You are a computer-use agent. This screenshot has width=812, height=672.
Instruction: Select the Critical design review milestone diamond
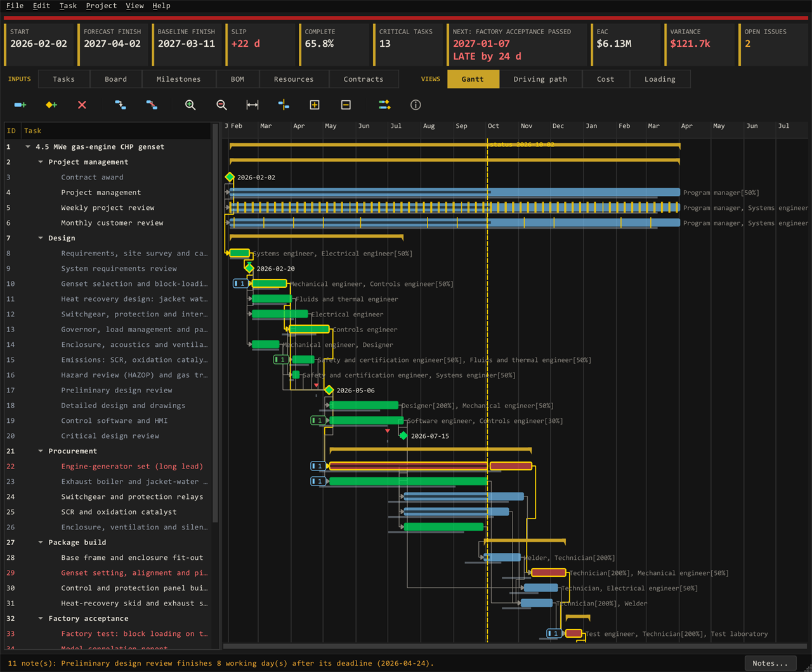pos(403,436)
